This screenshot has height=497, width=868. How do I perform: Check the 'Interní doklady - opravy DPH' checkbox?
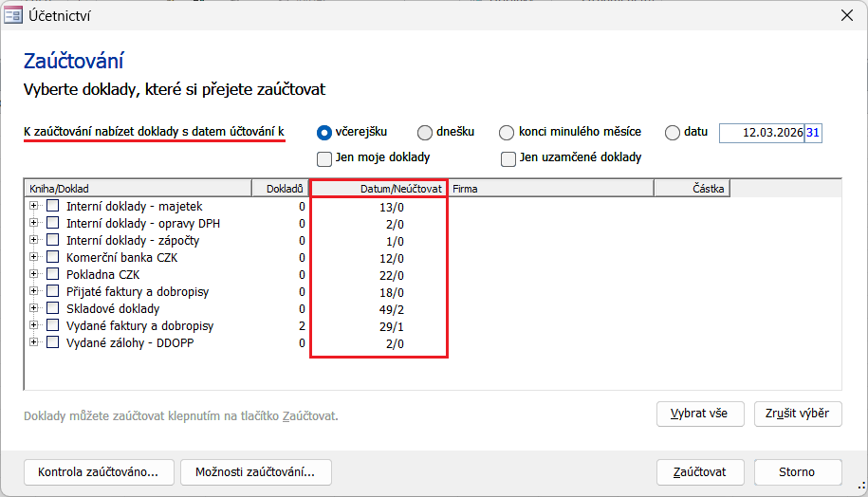click(52, 223)
